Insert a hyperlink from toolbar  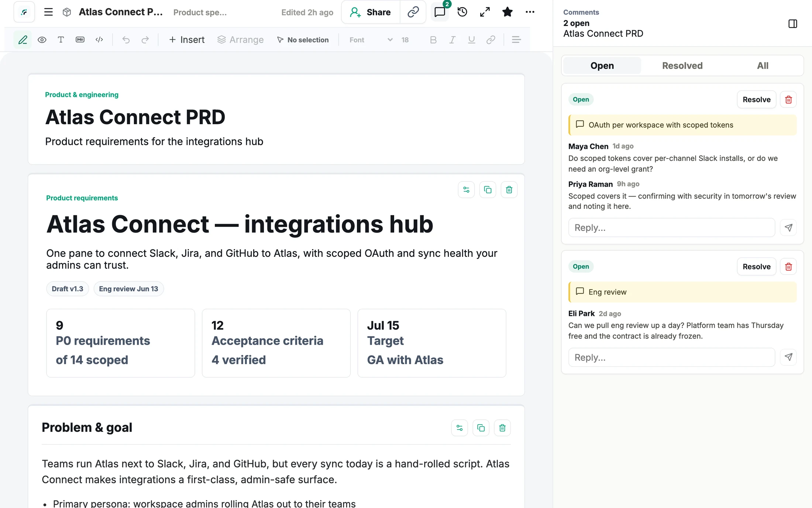click(x=491, y=40)
